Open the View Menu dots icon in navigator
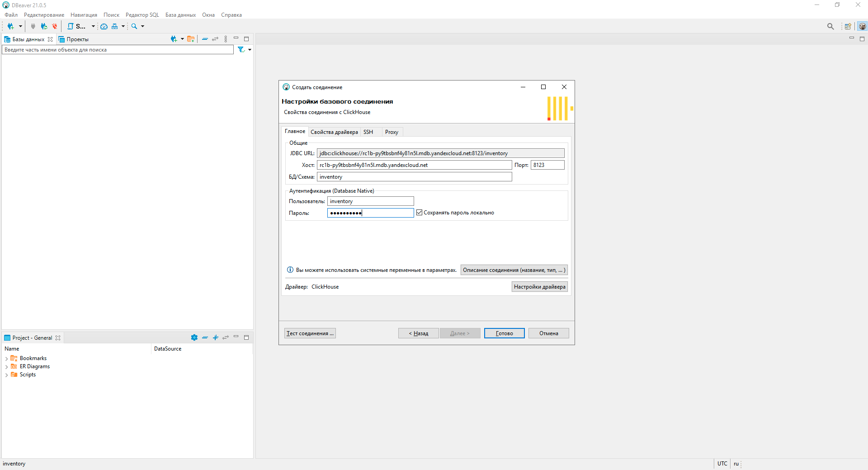This screenshot has width=868, height=470. 226,39
